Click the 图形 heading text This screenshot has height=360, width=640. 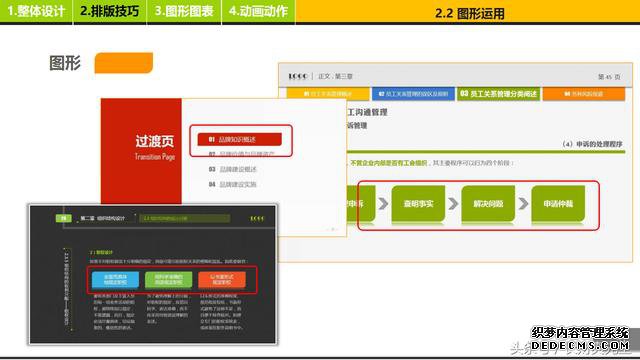[65, 63]
